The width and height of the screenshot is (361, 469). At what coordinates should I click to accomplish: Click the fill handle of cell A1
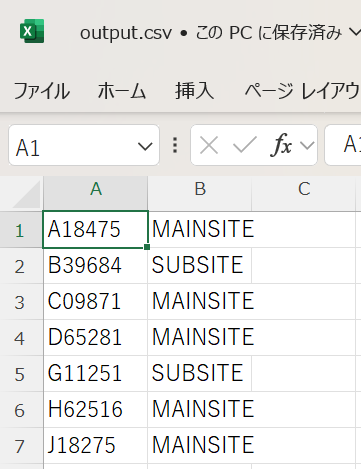[x=147, y=247]
